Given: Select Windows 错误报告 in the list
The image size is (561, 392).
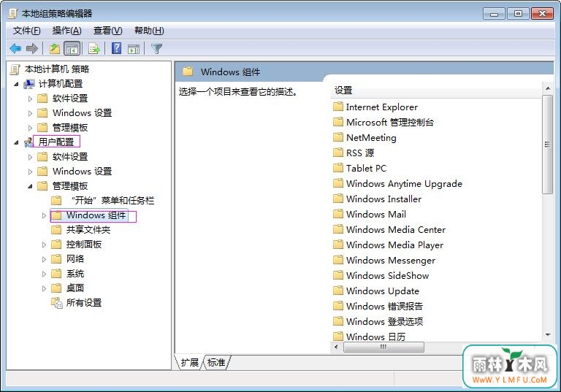Looking at the screenshot, I should [384, 306].
